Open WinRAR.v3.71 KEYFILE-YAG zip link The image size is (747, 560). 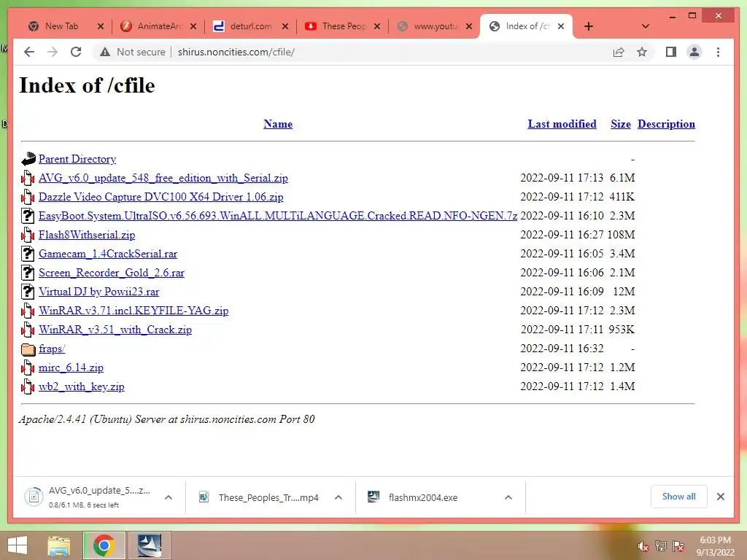coord(133,311)
